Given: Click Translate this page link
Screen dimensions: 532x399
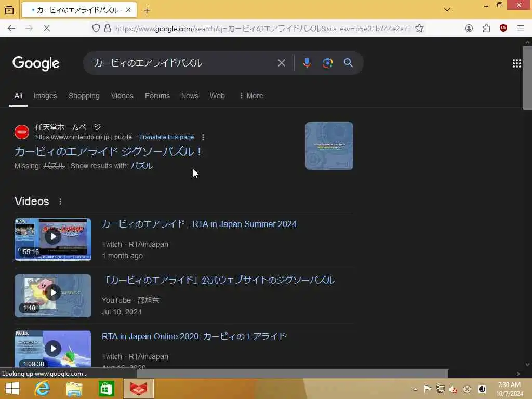Looking at the screenshot, I should click(x=167, y=137).
